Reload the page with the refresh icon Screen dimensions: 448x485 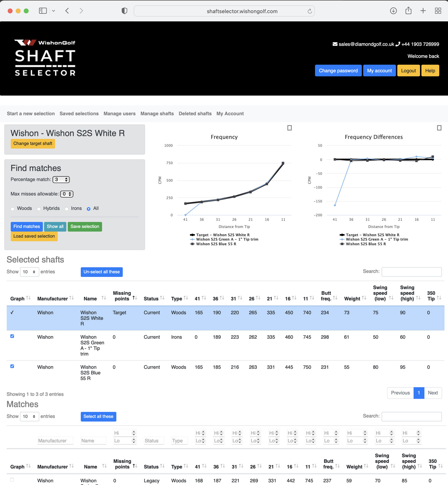pos(310,11)
